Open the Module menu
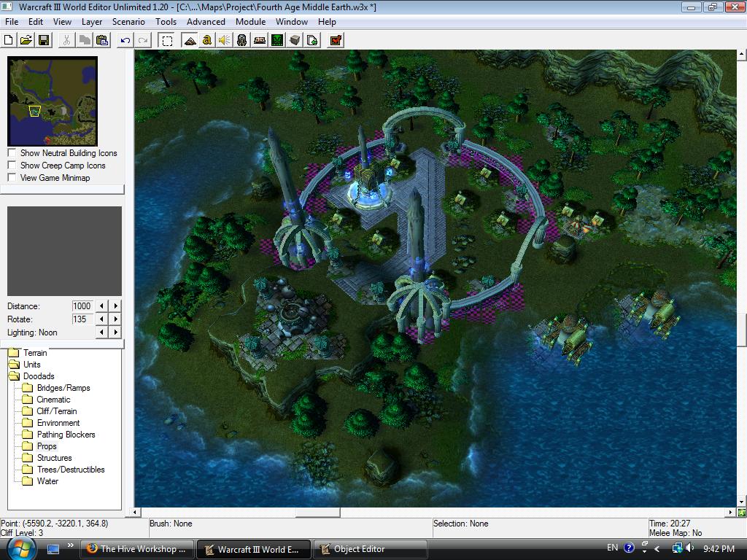The width and height of the screenshot is (747, 560). tap(251, 22)
